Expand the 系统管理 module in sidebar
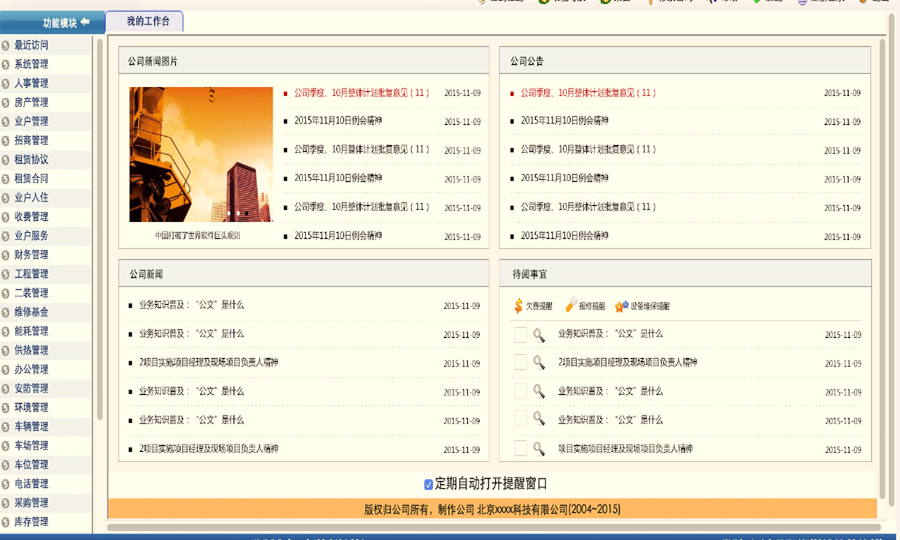Viewport: 900px width, 540px height. [31, 64]
